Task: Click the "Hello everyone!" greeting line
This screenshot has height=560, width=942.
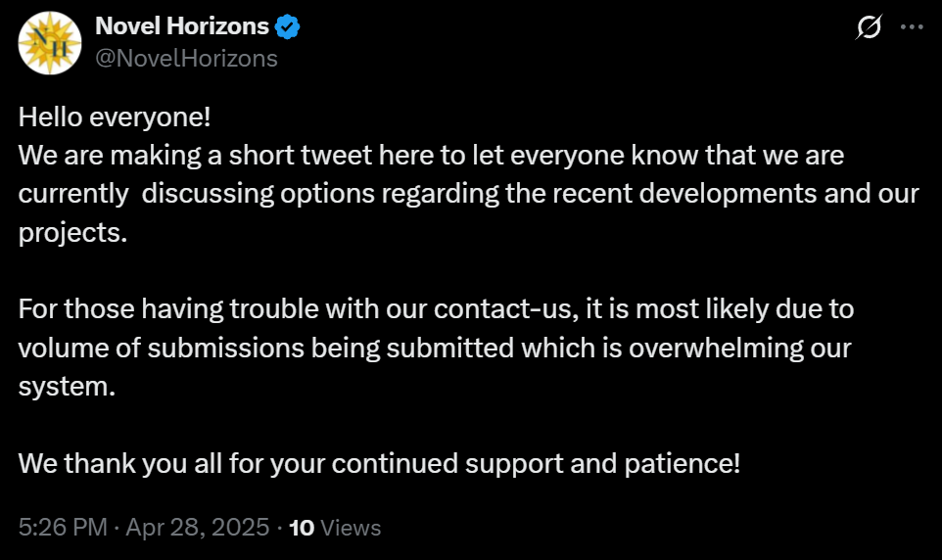Action: [x=115, y=117]
